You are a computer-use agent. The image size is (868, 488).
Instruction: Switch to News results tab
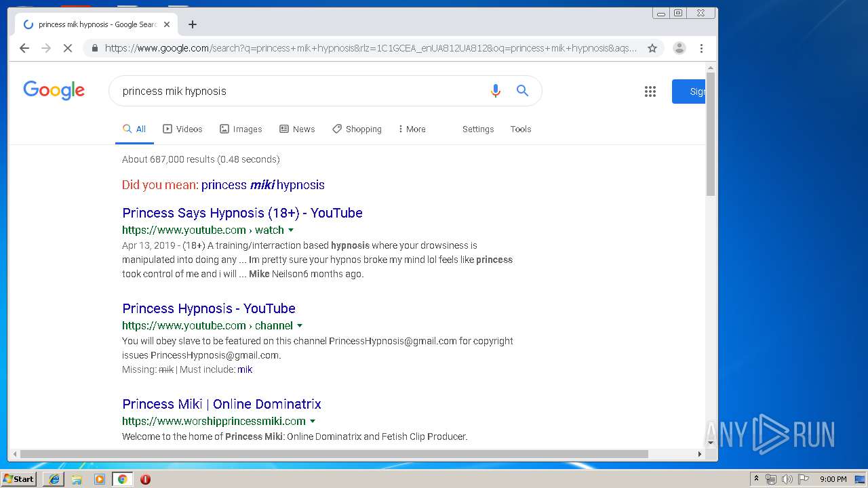point(297,129)
